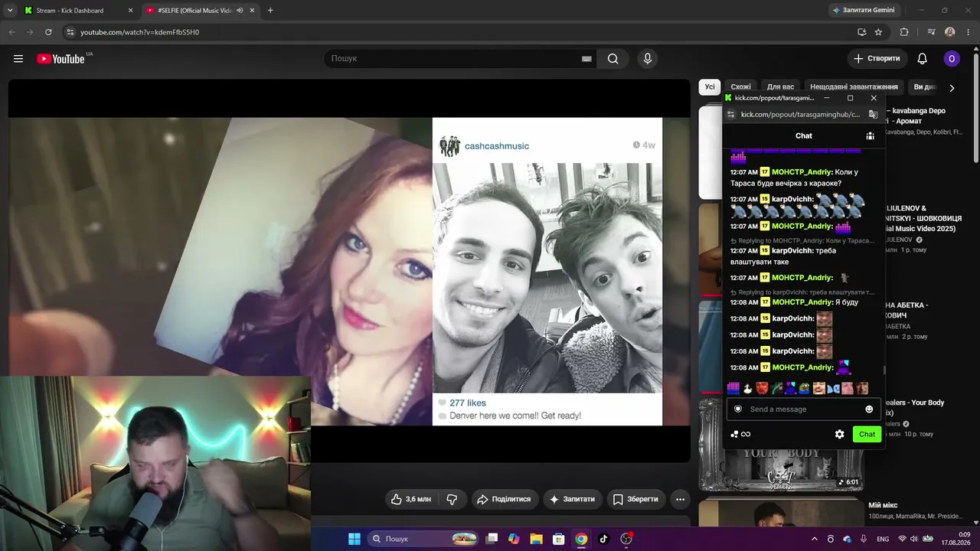This screenshot has height=551, width=980.
Task: Open the volume icon in system tray
Action: (x=914, y=539)
